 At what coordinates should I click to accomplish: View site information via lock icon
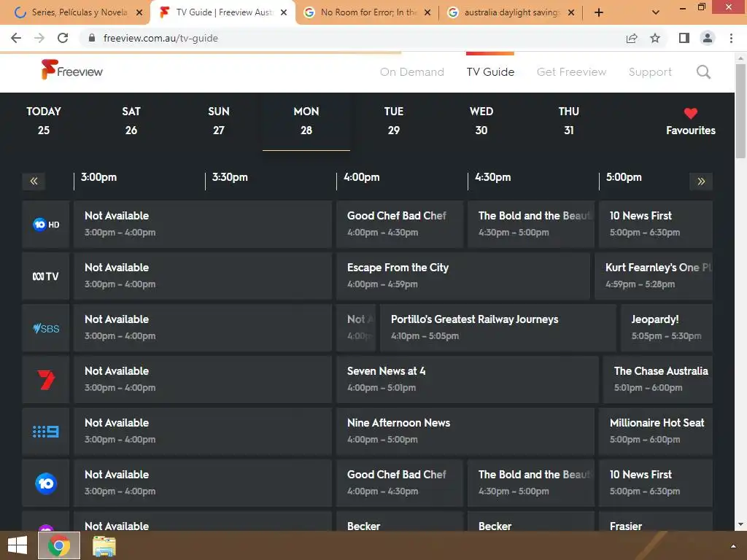(x=92, y=38)
